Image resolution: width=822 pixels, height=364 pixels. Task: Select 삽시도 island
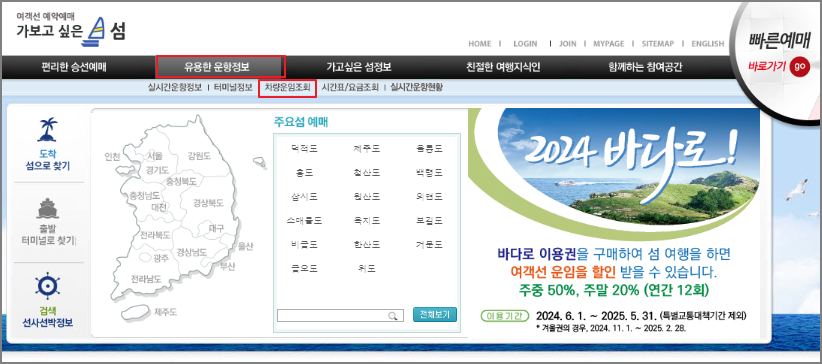tap(305, 197)
